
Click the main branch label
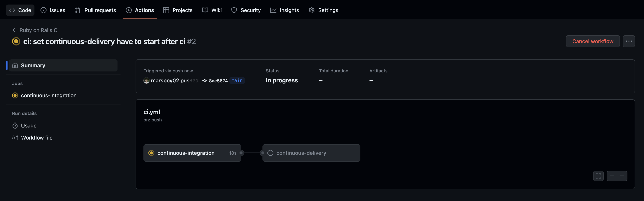tap(237, 80)
